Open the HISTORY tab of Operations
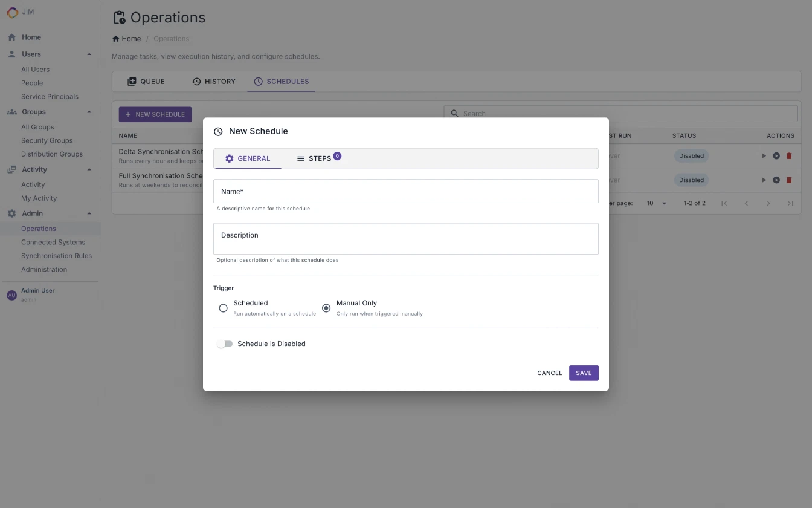Image resolution: width=812 pixels, height=508 pixels. (x=213, y=81)
